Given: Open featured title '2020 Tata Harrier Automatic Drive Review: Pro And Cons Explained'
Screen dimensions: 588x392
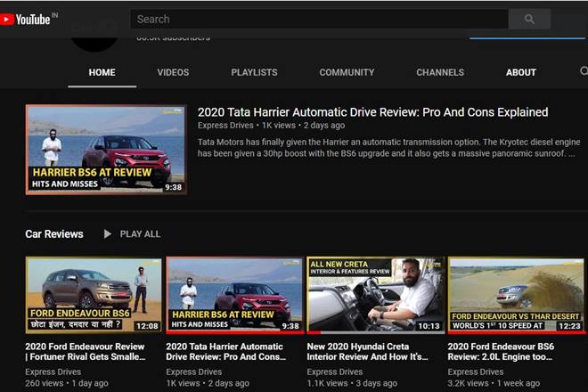Looking at the screenshot, I should [x=372, y=112].
